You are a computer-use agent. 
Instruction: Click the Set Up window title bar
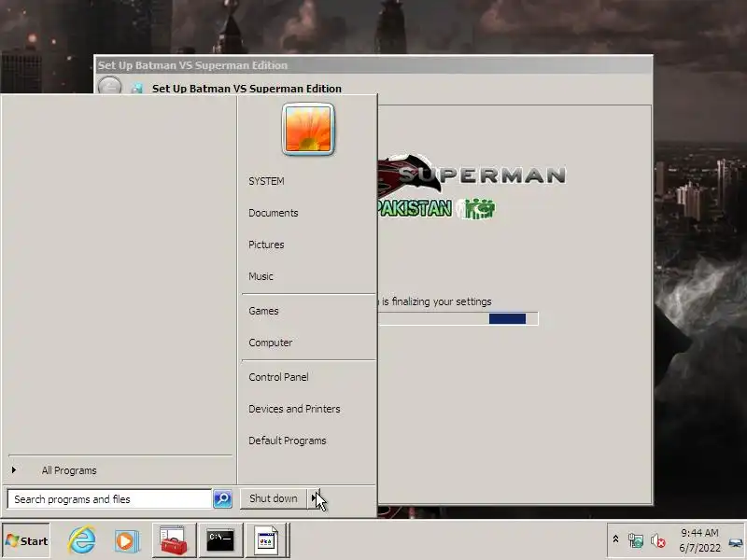click(x=373, y=65)
